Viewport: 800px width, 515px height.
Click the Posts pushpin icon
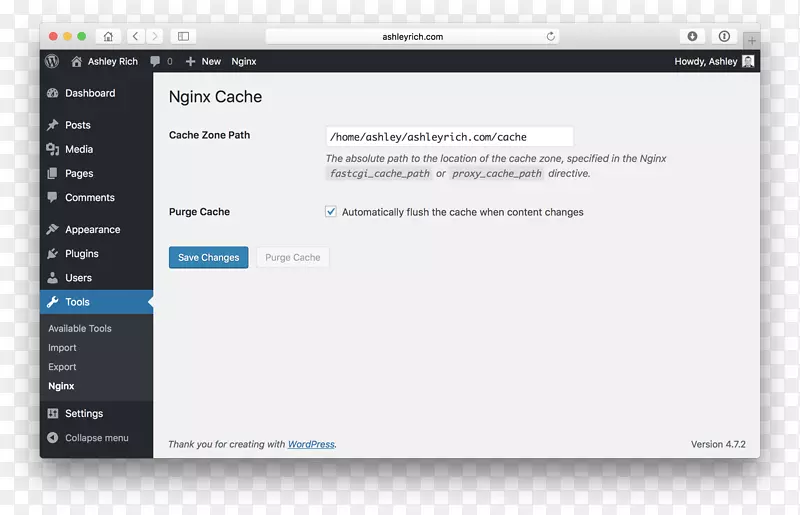(x=53, y=125)
